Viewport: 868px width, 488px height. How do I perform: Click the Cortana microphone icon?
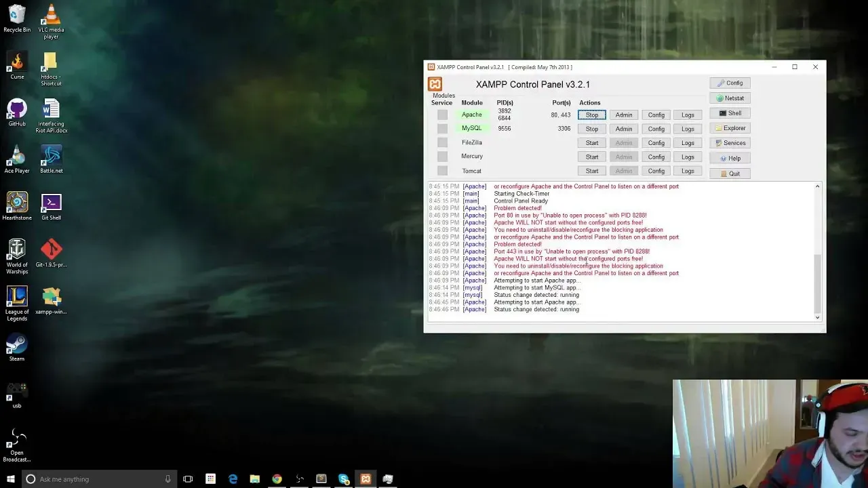(167, 479)
